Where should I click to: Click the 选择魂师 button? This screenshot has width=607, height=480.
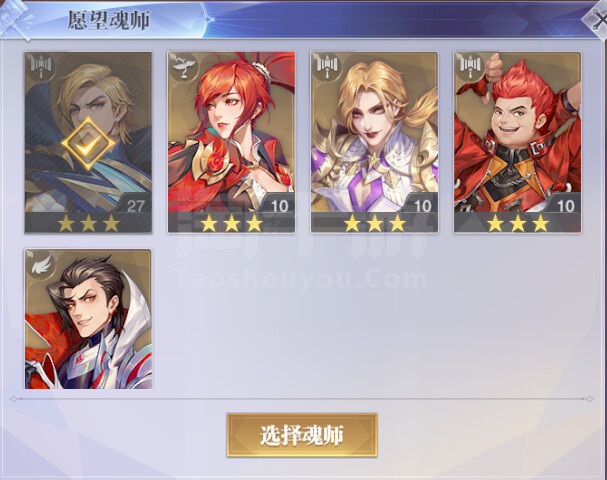[x=302, y=435]
